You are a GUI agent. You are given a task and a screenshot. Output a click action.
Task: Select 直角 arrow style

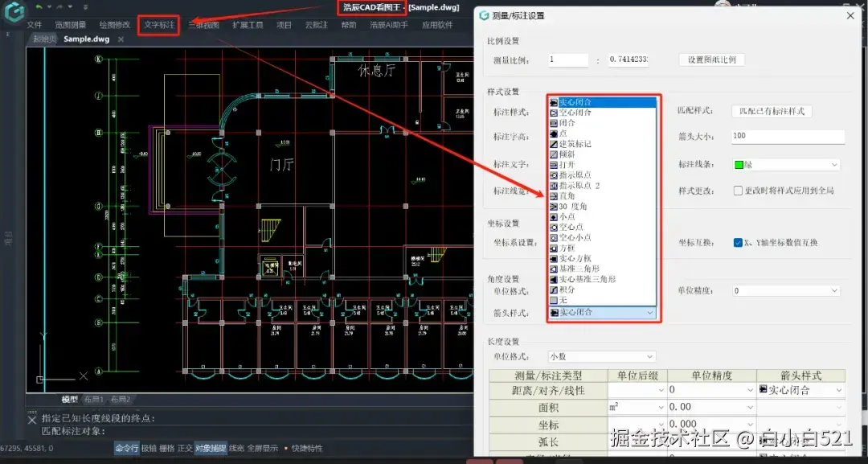click(602, 196)
